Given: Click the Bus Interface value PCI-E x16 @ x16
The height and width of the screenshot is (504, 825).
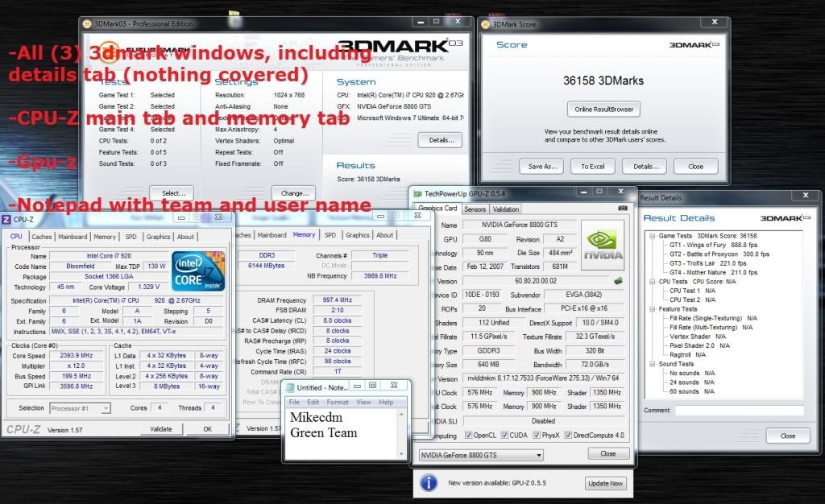Looking at the screenshot, I should pos(584,308).
